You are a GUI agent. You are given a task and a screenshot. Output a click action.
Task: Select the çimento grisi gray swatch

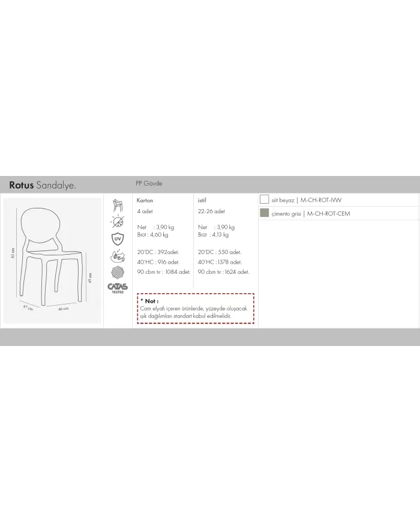[264, 213]
